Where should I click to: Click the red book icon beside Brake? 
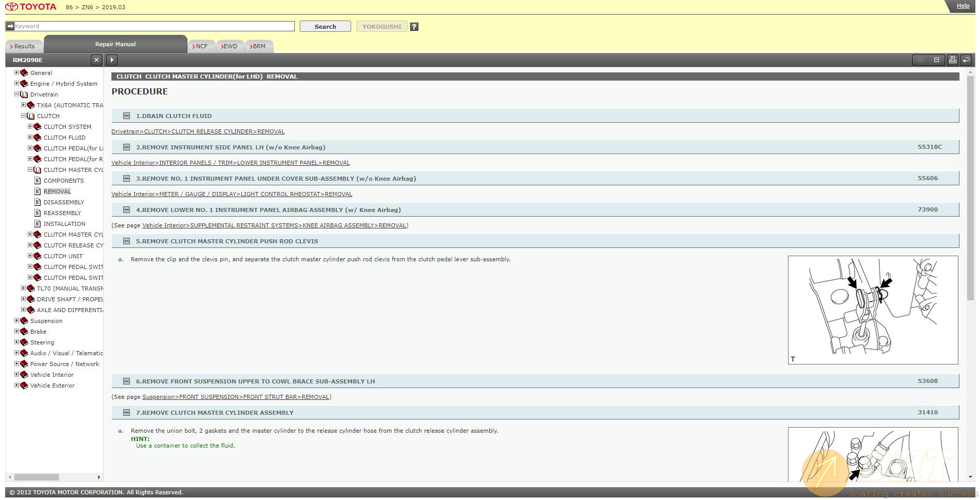[24, 332]
